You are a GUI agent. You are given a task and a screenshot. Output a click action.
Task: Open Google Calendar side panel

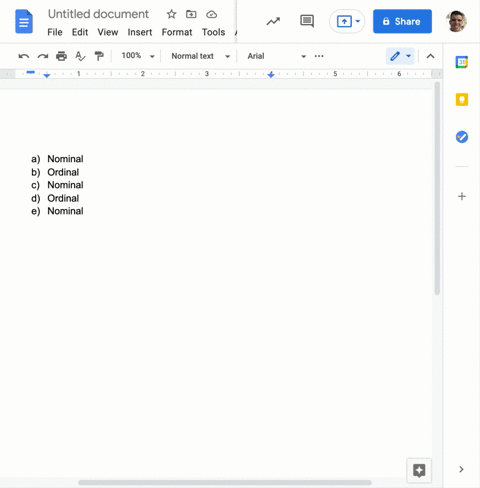click(462, 62)
